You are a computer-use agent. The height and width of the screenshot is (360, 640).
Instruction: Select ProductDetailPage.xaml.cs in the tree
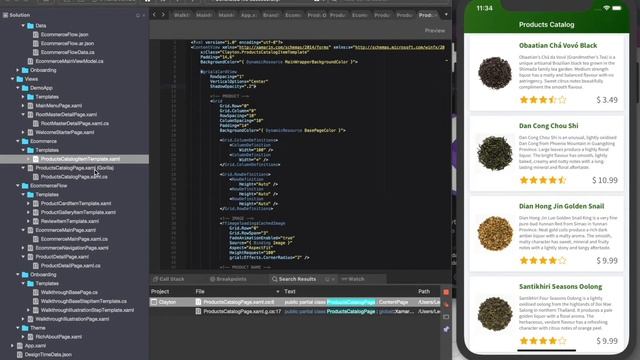click(x=70, y=266)
